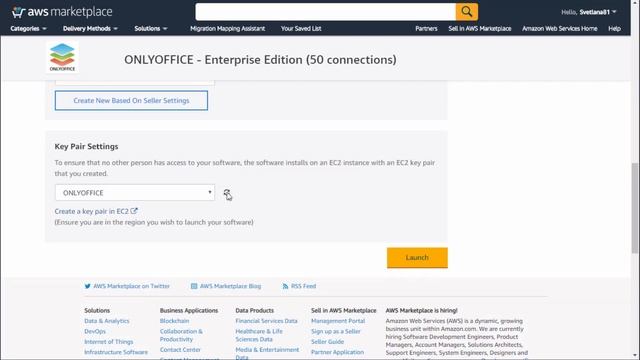Open AWS Marketplace on Twitter link
The height and width of the screenshot is (360, 640).
pyautogui.click(x=127, y=286)
